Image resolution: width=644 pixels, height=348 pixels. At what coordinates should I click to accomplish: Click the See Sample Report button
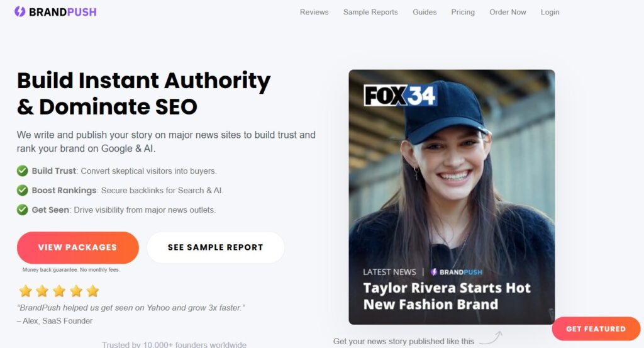point(215,247)
